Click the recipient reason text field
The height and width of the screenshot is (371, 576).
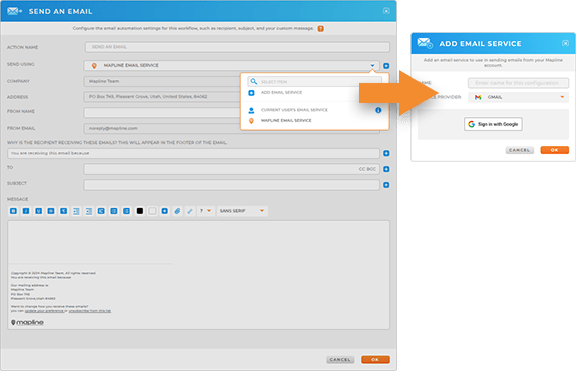(x=193, y=153)
